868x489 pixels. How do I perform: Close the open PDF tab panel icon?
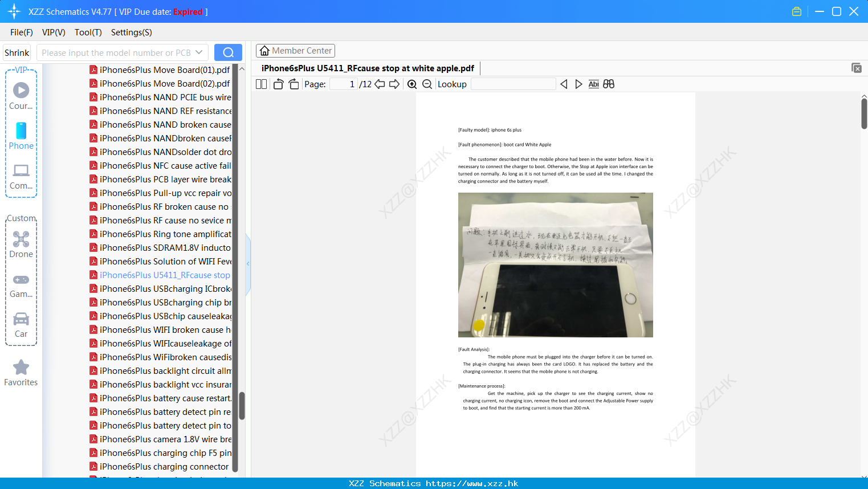[857, 68]
